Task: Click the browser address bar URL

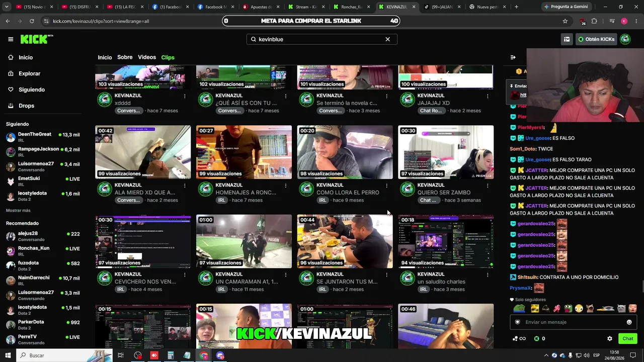Action: [101, 21]
